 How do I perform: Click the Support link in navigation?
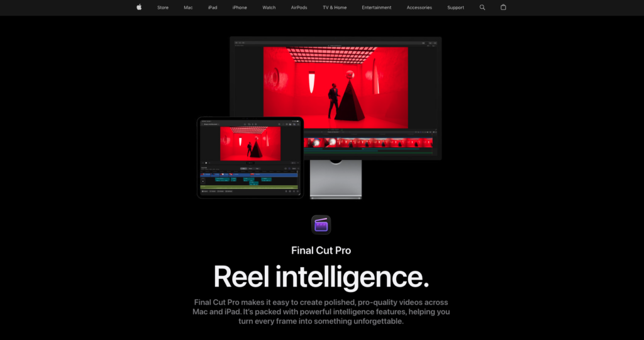pyautogui.click(x=455, y=8)
